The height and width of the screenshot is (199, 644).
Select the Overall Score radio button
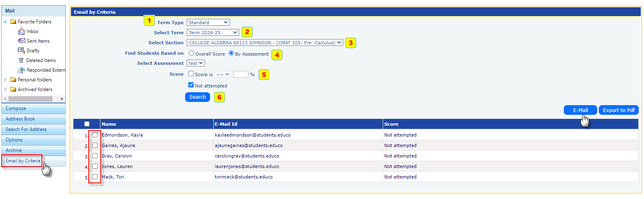point(192,53)
